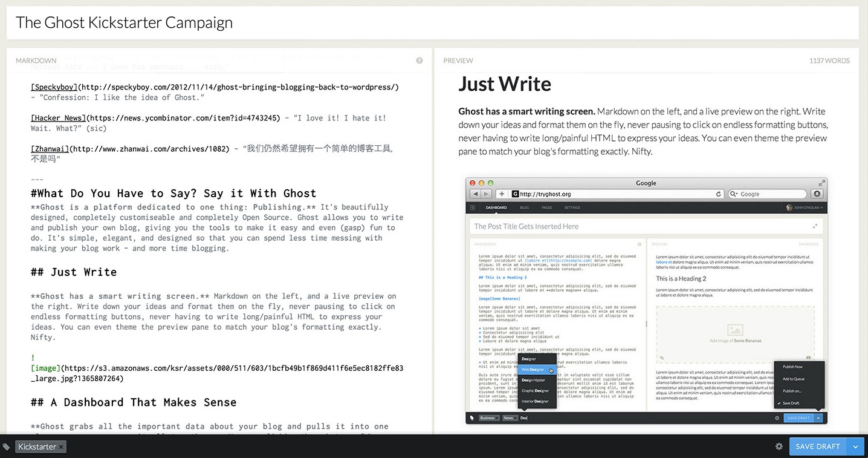Select the Kickstarter tag label
The image size is (868, 458).
[x=37, y=447]
